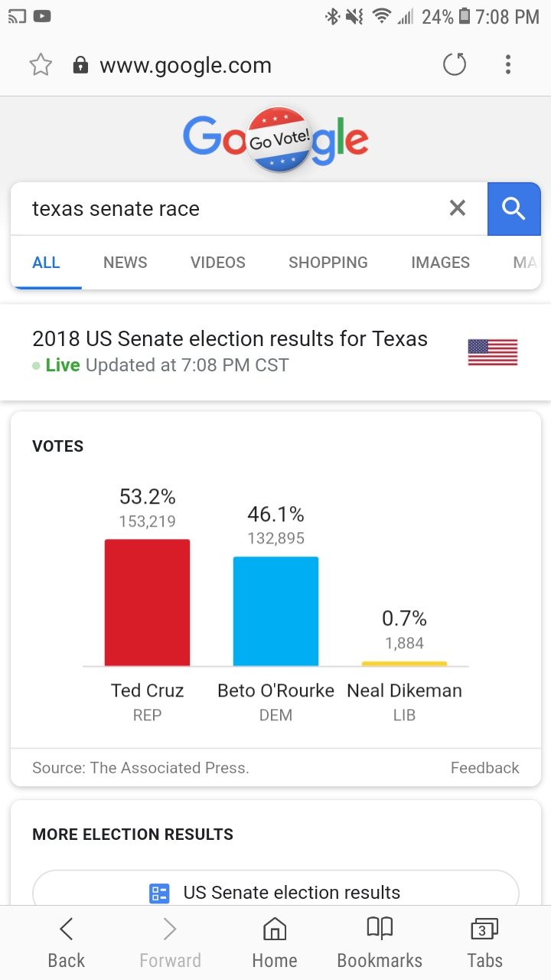Tap the Feedback link
The width and height of the screenshot is (551, 980).
[484, 768]
